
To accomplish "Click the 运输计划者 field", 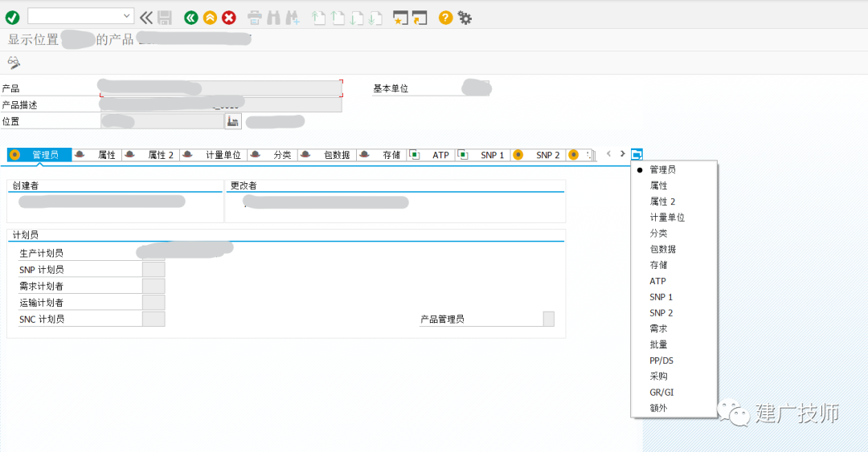I will click(154, 303).
